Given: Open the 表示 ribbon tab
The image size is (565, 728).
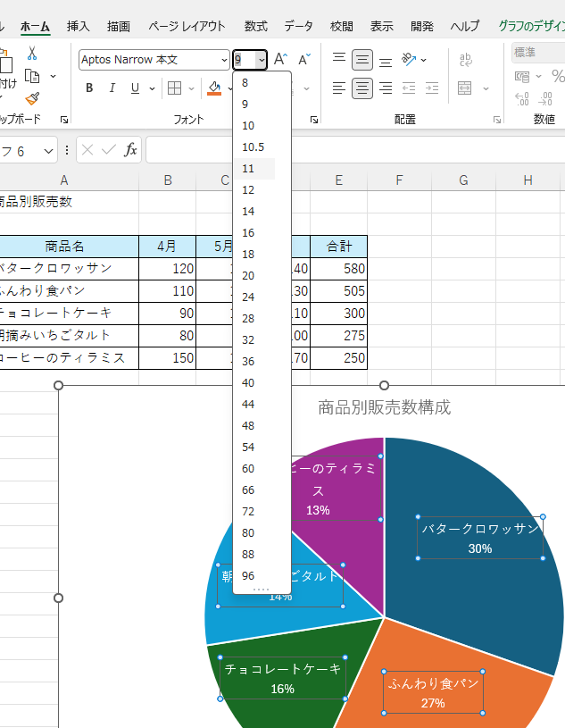Looking at the screenshot, I should pos(382,27).
